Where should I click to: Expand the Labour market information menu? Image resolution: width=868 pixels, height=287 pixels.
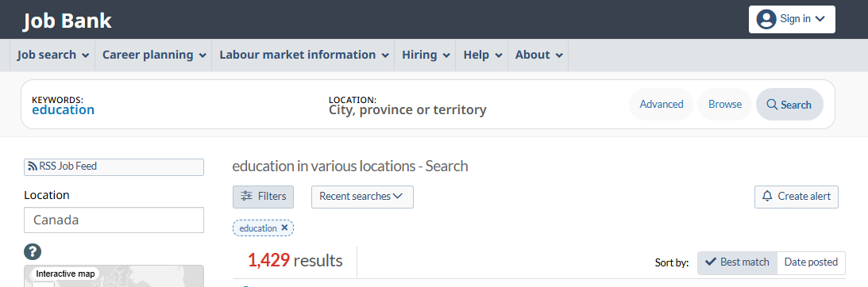(303, 55)
